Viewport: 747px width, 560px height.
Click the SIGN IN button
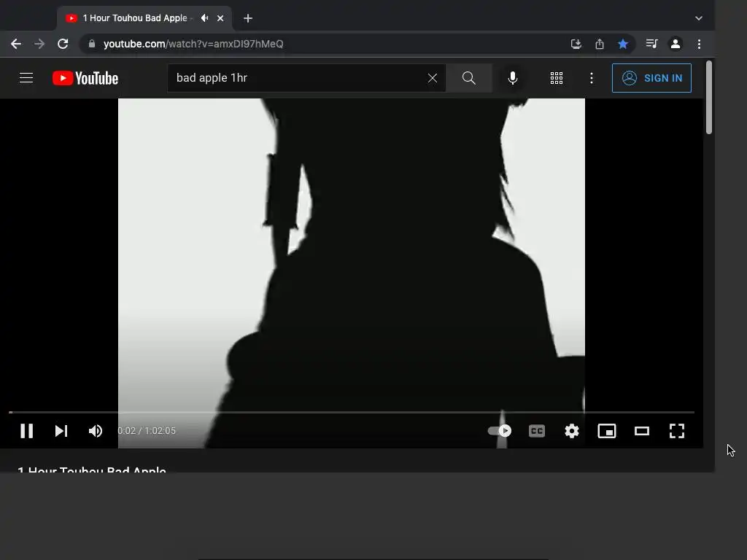[651, 78]
